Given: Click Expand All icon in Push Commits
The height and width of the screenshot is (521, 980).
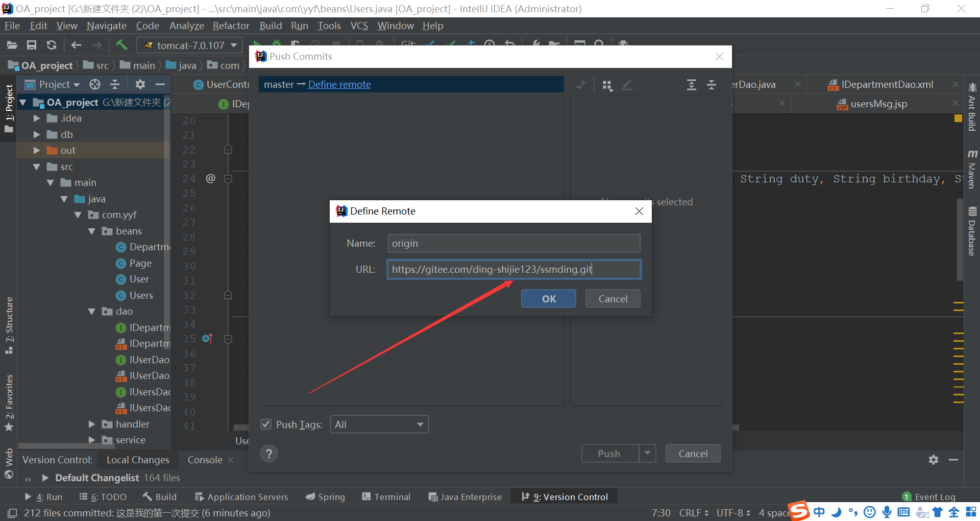Looking at the screenshot, I should tap(692, 85).
